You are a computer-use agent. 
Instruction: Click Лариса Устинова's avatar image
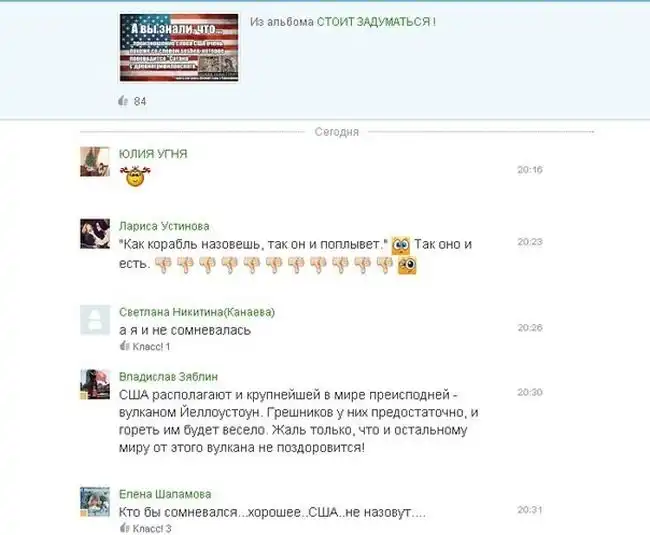95,234
